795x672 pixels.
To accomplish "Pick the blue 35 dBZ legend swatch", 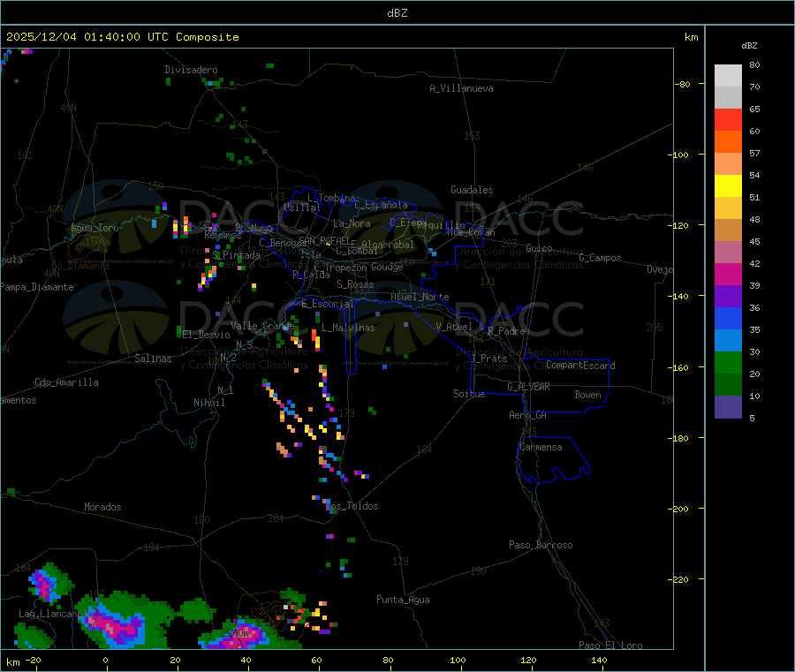I will [728, 318].
